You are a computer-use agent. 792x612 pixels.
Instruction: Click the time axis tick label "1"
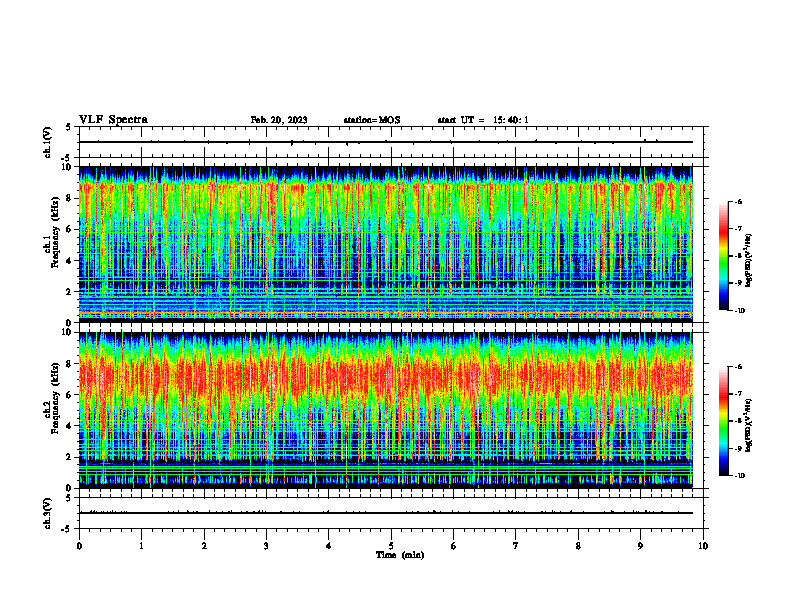coord(141,546)
